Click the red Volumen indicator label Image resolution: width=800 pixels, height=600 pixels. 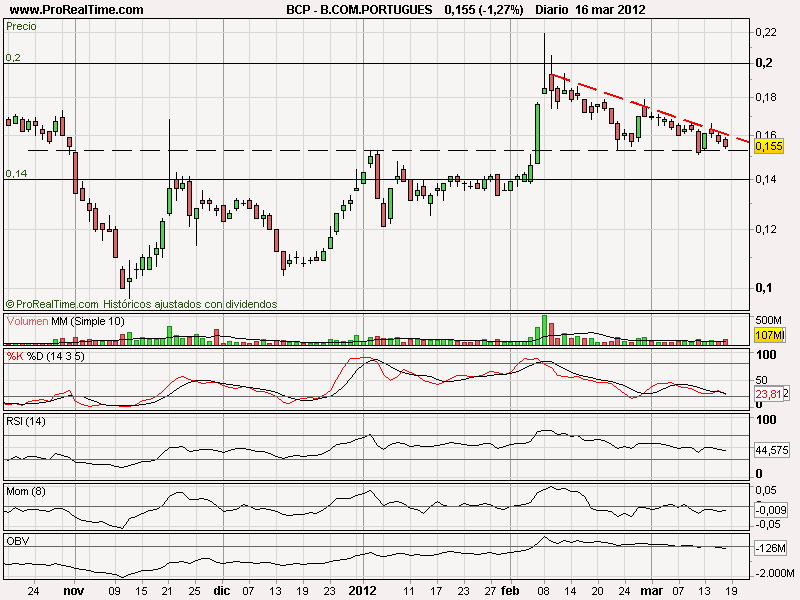[28, 321]
